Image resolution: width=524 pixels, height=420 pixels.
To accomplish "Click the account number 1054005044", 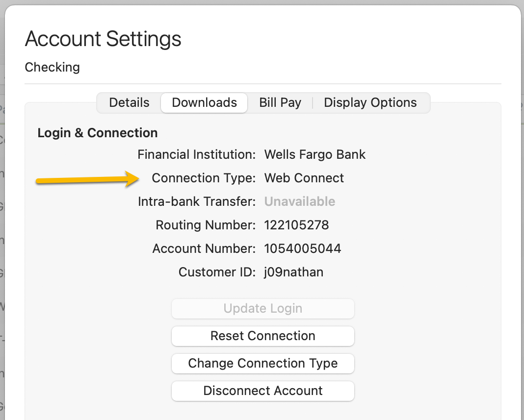I will click(x=303, y=249).
